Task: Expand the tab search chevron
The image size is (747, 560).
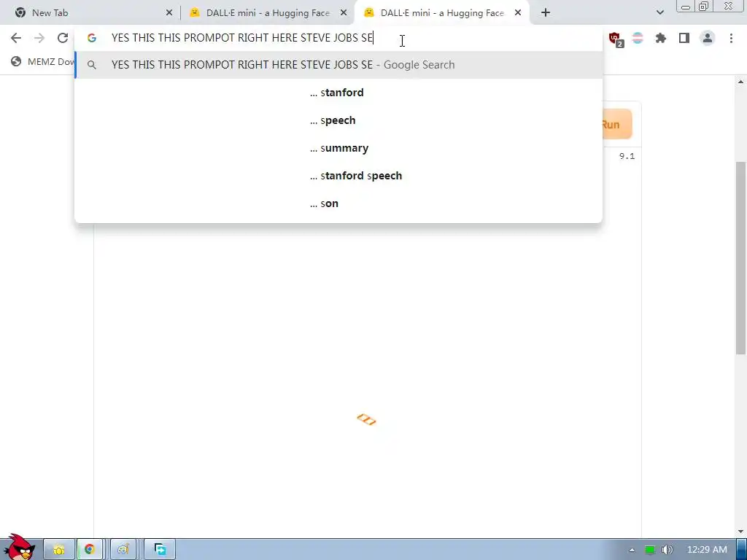Action: pyautogui.click(x=659, y=13)
